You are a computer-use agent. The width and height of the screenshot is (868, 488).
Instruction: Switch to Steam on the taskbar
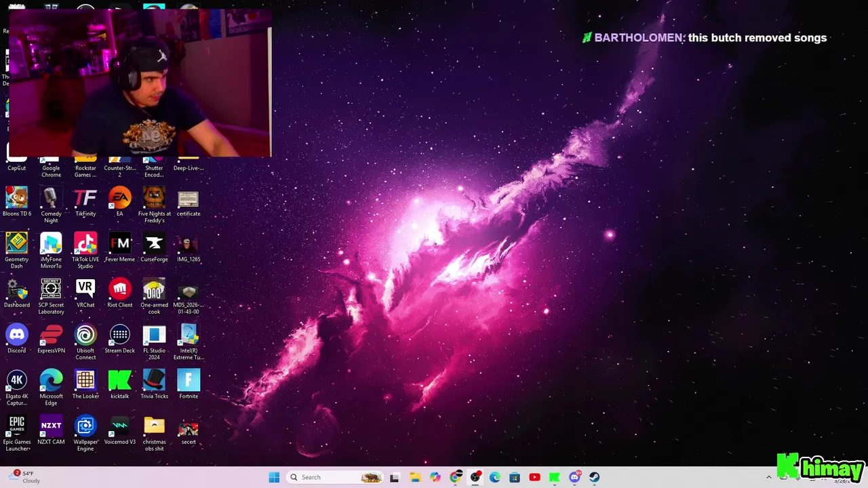pyautogui.click(x=595, y=477)
